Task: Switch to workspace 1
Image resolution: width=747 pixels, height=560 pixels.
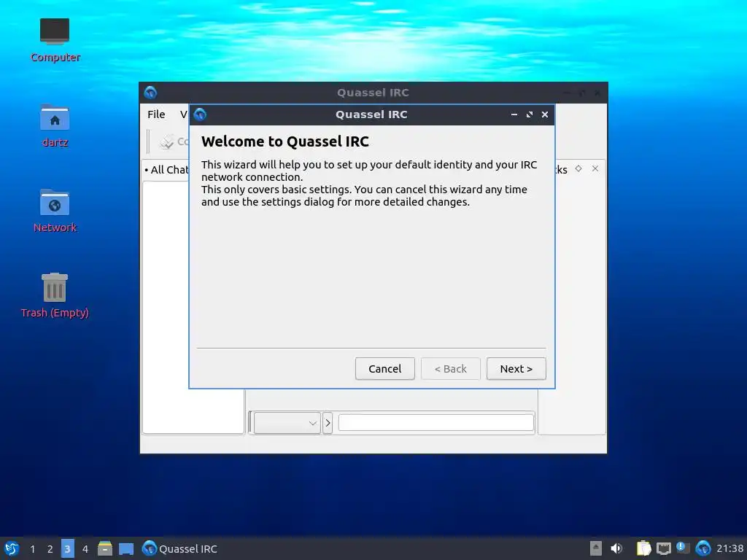Action: (x=32, y=549)
